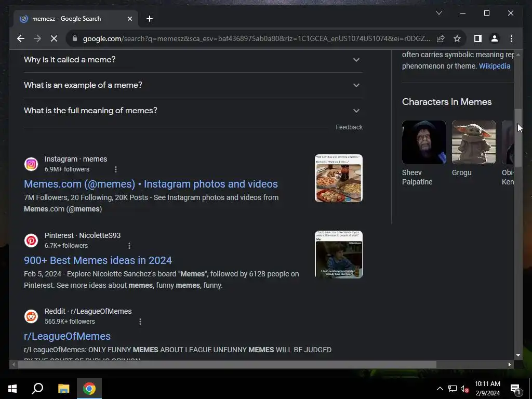Click the address bar URL field
Image resolution: width=532 pixels, height=399 pixels.
257,38
